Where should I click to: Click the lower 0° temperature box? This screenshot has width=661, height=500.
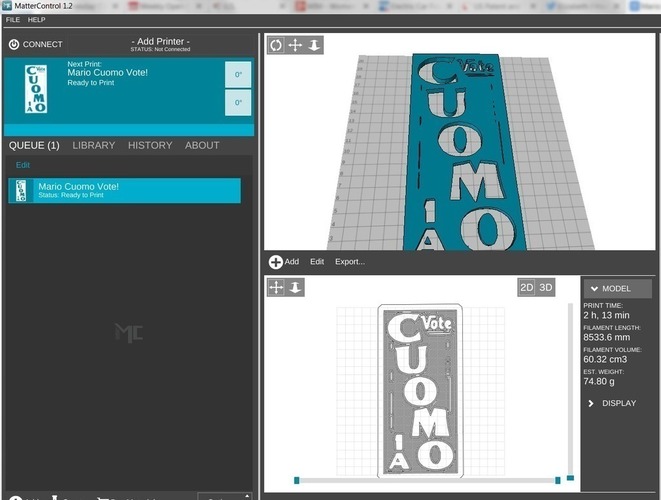(x=238, y=102)
